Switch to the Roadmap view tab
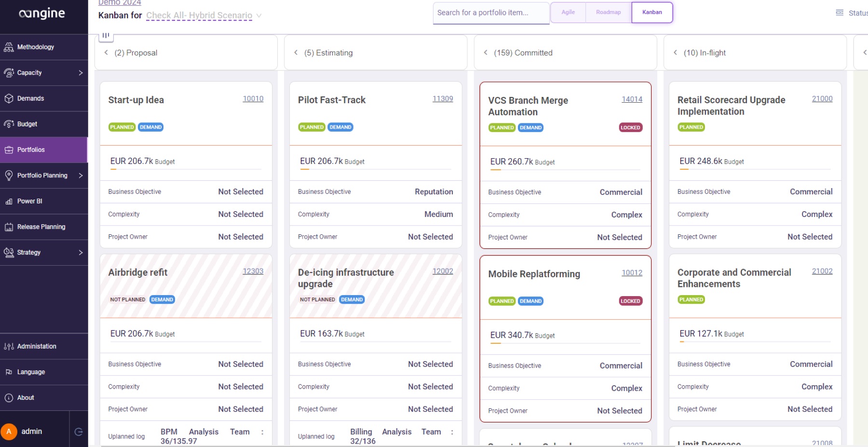 click(x=609, y=12)
